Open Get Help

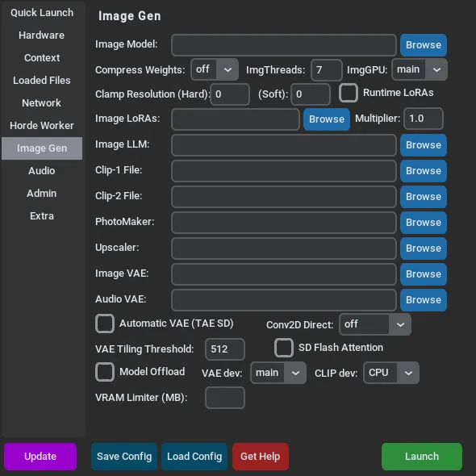pos(261,457)
